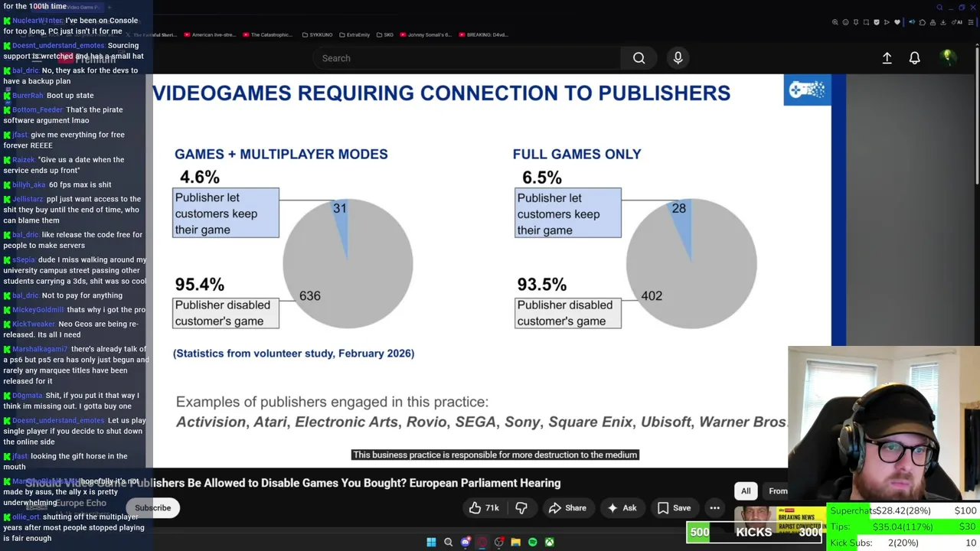Click chat username Doesnt_understand_emotes about sourcing support
This screenshot has width=980, height=551.
[x=58, y=45]
